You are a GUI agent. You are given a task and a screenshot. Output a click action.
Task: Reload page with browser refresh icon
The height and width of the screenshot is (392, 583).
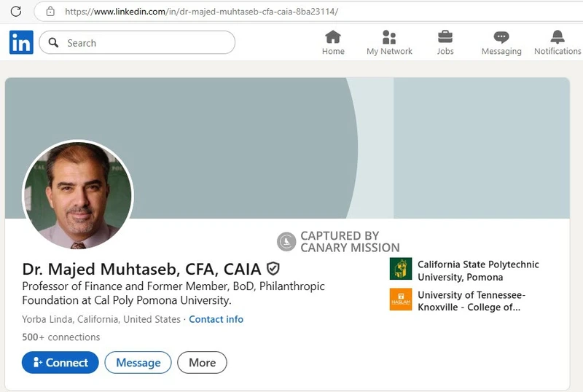pyautogui.click(x=15, y=11)
